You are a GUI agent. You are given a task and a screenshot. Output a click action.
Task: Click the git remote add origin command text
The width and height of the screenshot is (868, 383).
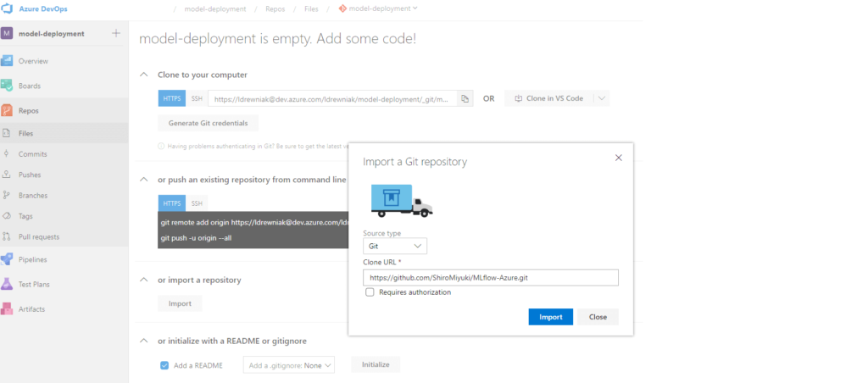click(x=254, y=223)
